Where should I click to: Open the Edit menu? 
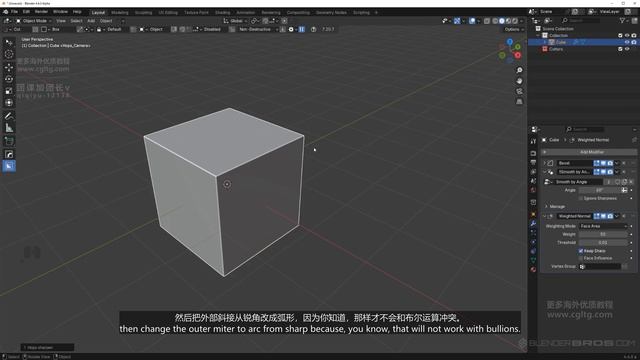click(26, 12)
